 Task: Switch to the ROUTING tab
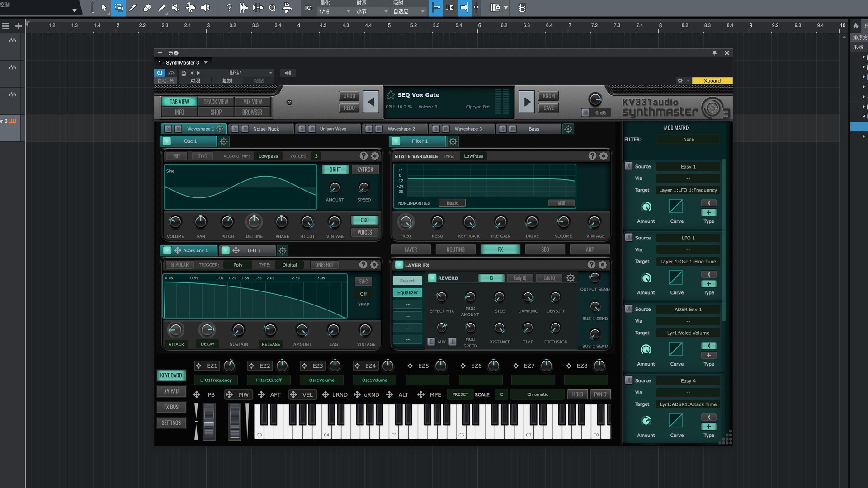pyautogui.click(x=455, y=249)
